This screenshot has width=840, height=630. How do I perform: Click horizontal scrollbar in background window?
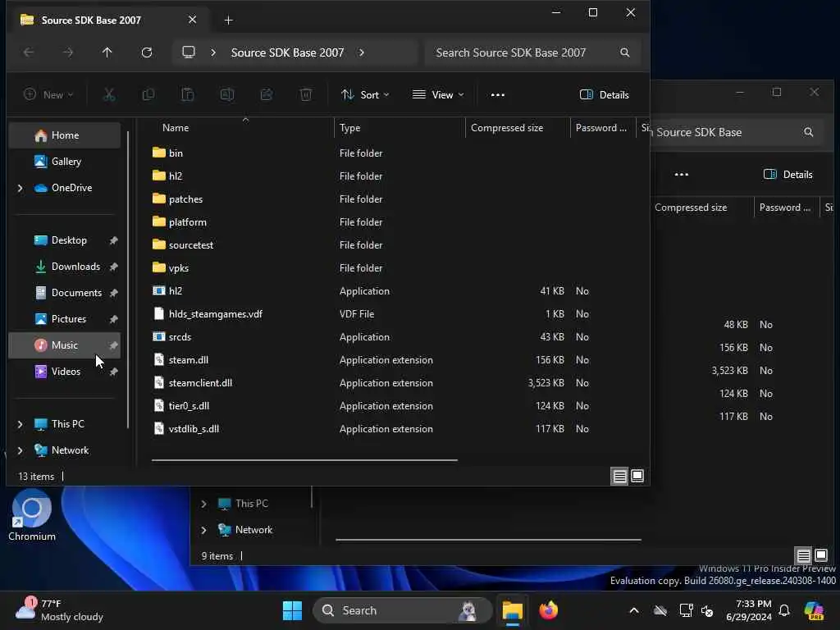(488, 540)
